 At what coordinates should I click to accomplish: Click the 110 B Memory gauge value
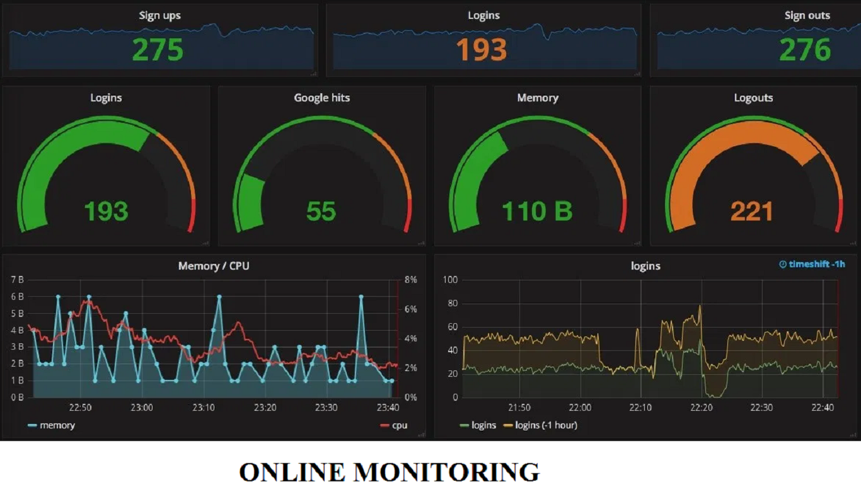(537, 212)
